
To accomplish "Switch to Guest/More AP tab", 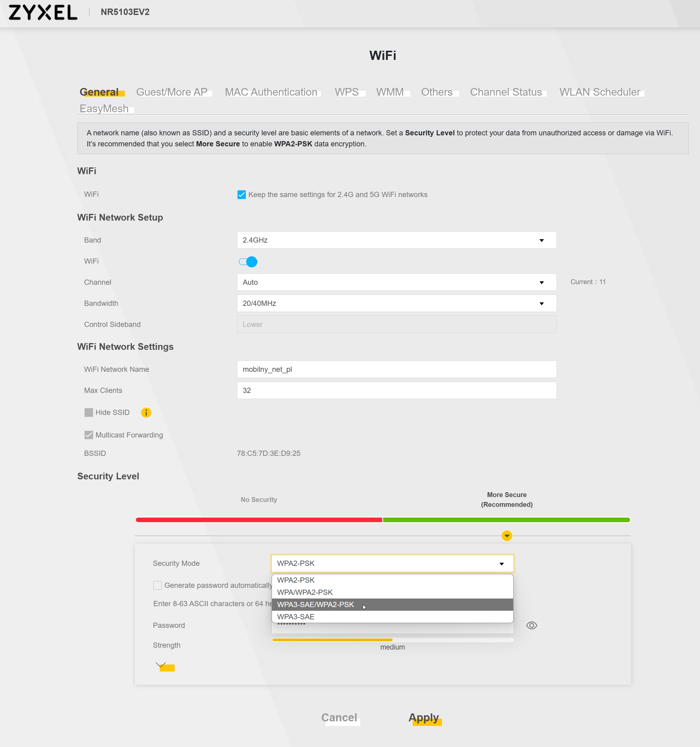I will (172, 92).
